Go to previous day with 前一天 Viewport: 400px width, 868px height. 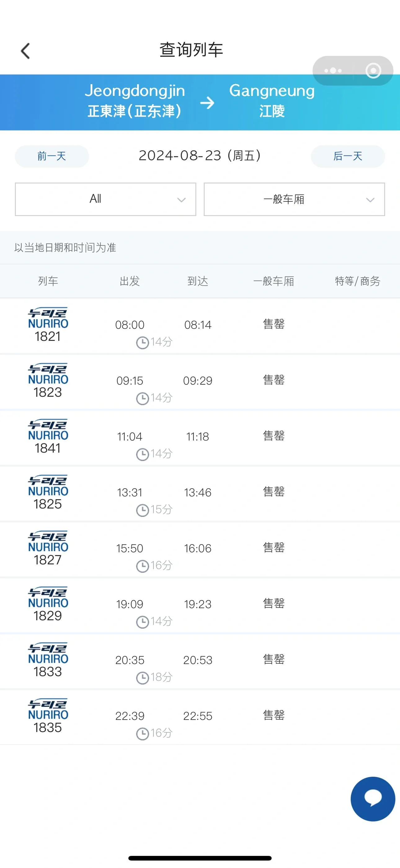tap(52, 156)
